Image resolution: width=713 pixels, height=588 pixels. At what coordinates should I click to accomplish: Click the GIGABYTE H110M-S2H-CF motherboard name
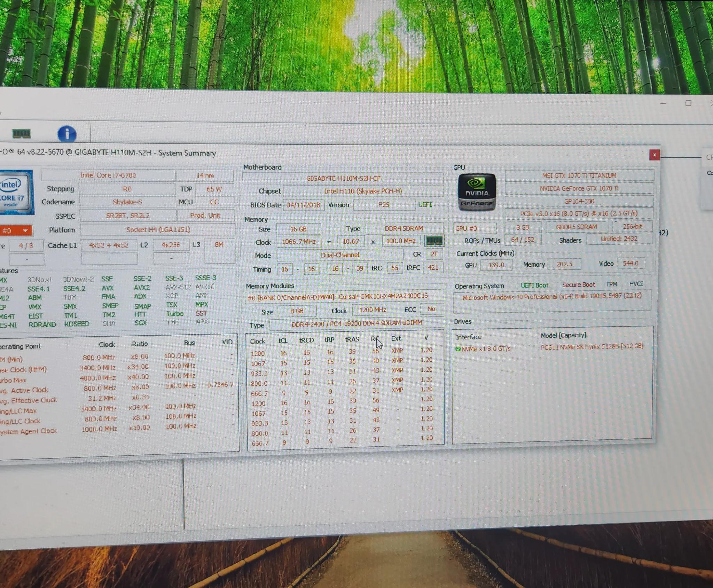pyautogui.click(x=343, y=178)
